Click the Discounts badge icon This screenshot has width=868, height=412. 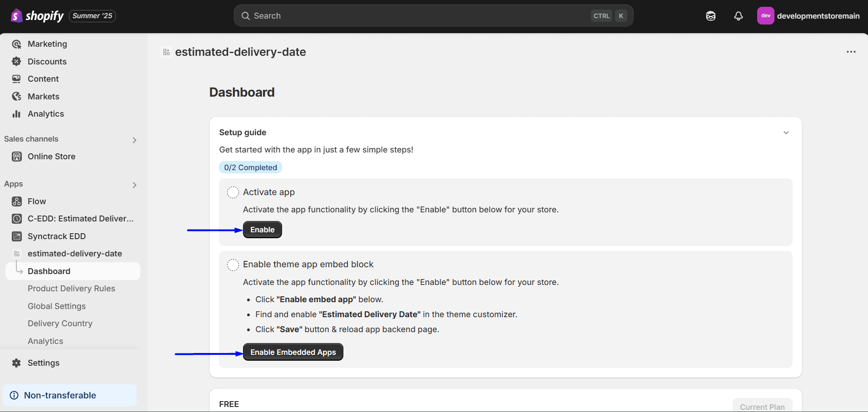17,61
